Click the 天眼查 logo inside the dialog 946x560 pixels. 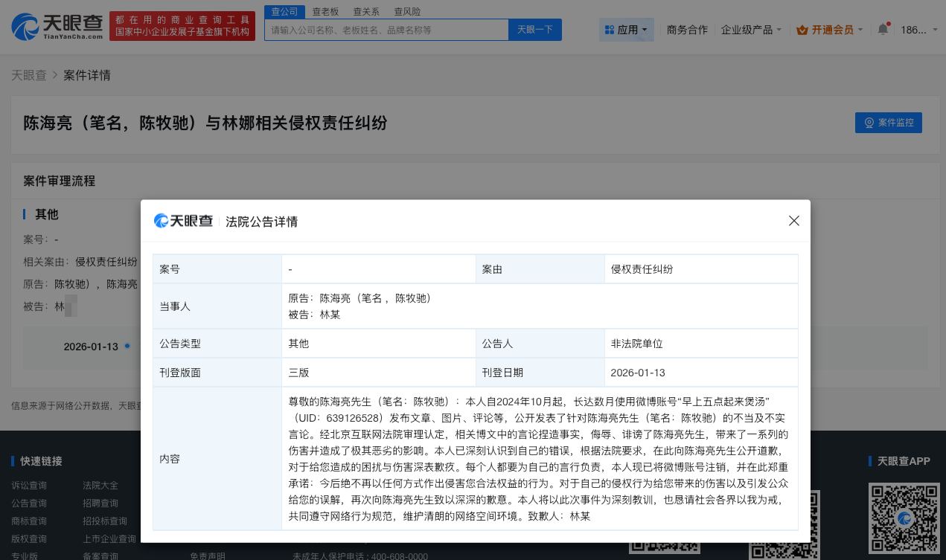coord(183,221)
